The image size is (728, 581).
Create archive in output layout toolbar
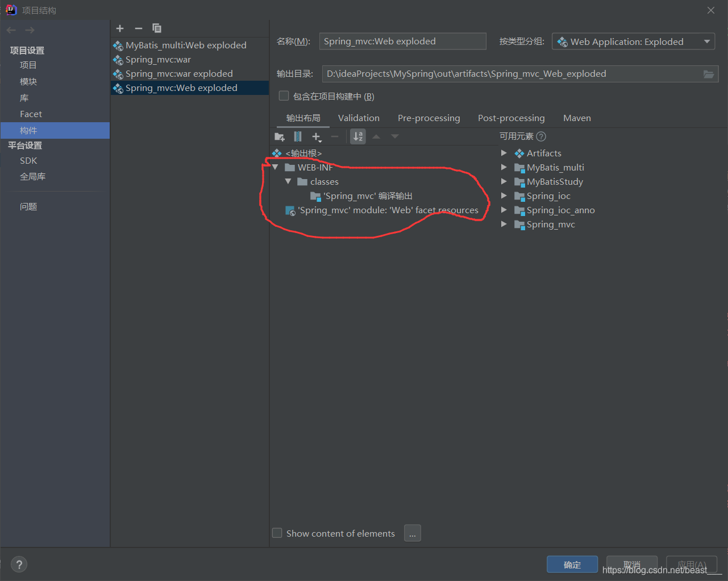pyautogui.click(x=298, y=136)
